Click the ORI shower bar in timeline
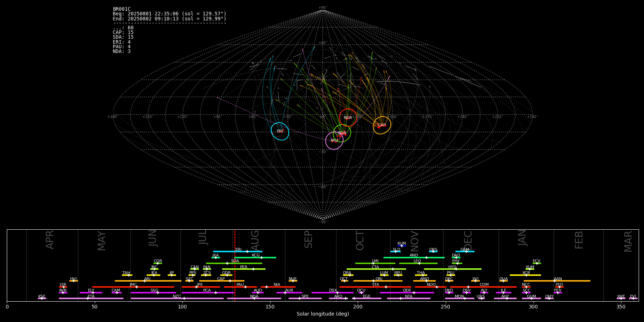Screen dimensions: 644x322 (x=378, y=281)
